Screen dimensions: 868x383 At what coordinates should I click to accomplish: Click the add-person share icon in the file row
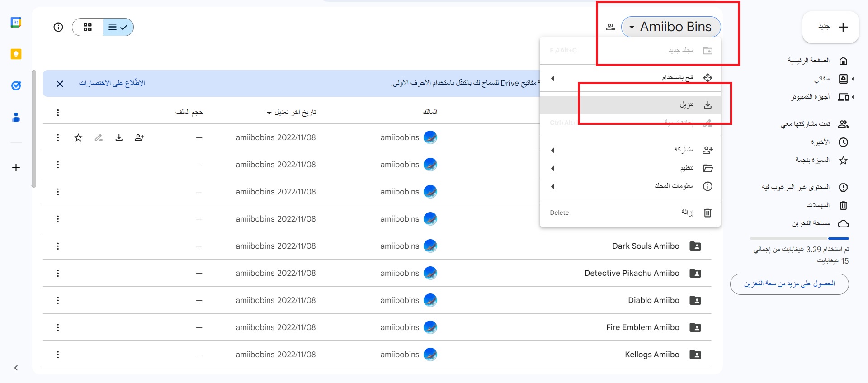pyautogui.click(x=139, y=137)
